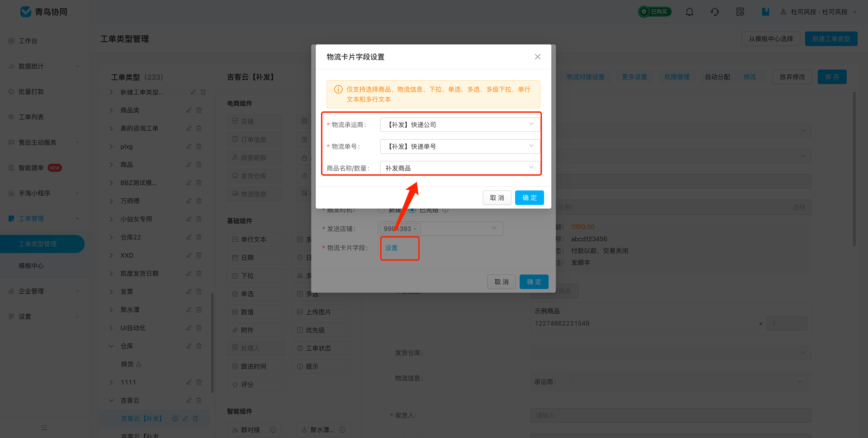Click the 保存 button

click(832, 77)
